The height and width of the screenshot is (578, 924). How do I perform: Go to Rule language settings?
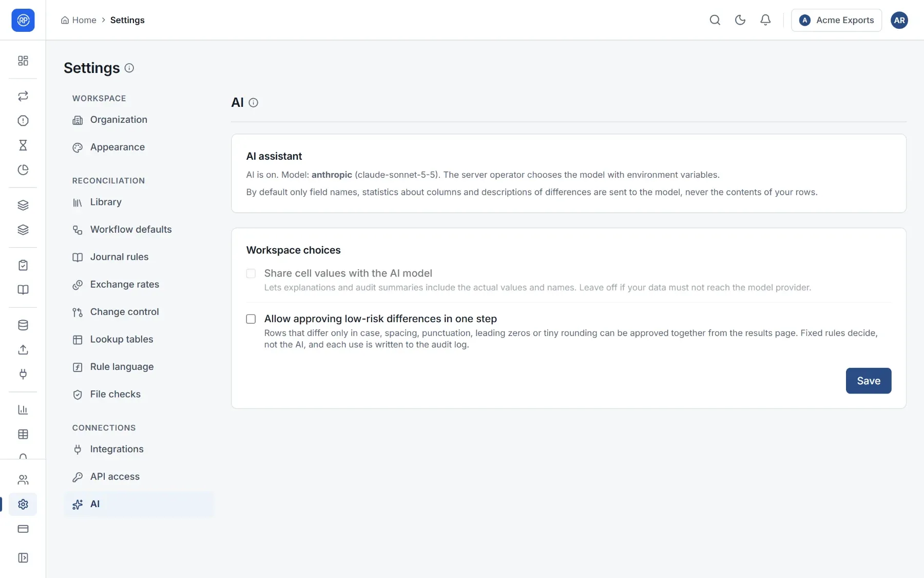[139, 367]
